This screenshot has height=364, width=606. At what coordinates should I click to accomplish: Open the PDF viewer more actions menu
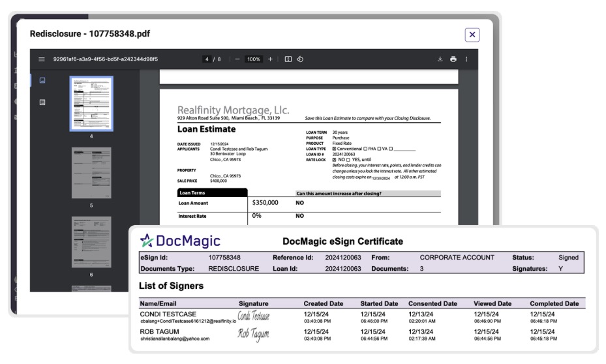[466, 59]
